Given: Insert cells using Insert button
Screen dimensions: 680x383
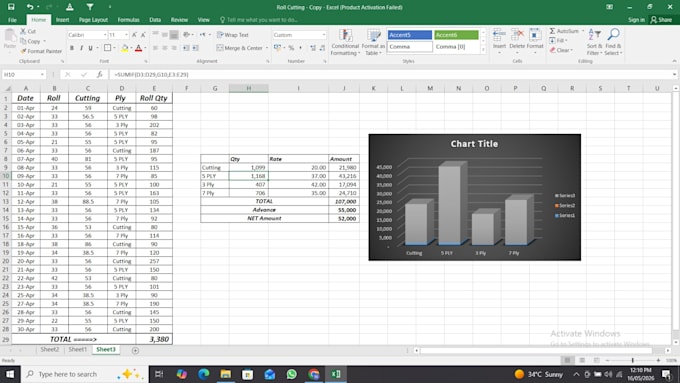Looking at the screenshot, I should coord(499,41).
